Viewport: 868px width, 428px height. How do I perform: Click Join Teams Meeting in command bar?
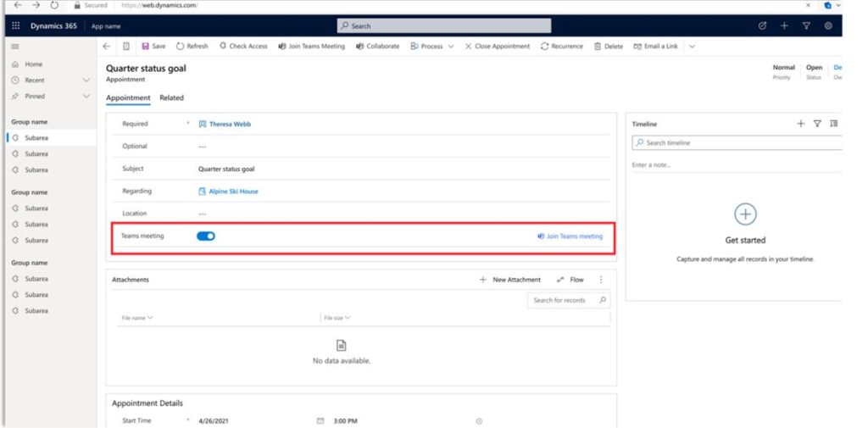[x=311, y=47]
